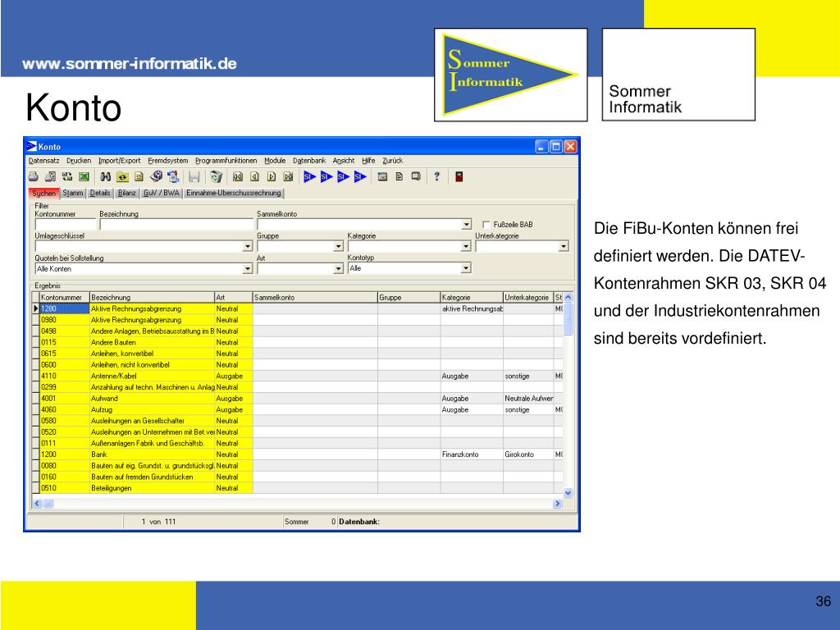Click the document refresh arrows icon

coord(173,176)
